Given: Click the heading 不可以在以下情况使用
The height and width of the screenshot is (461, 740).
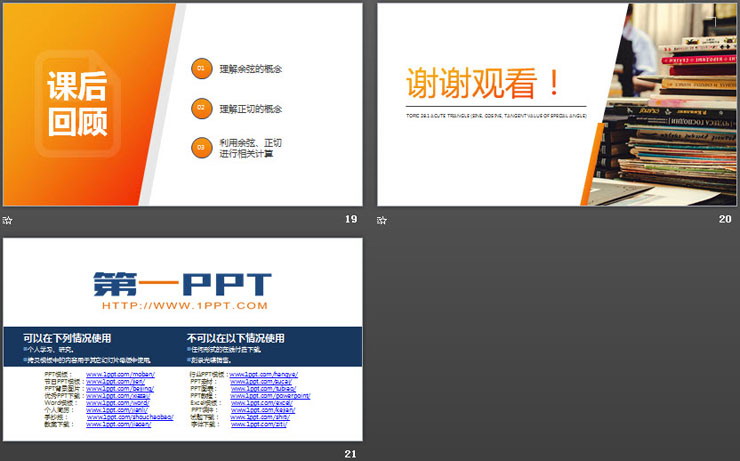Looking at the screenshot, I should [235, 338].
